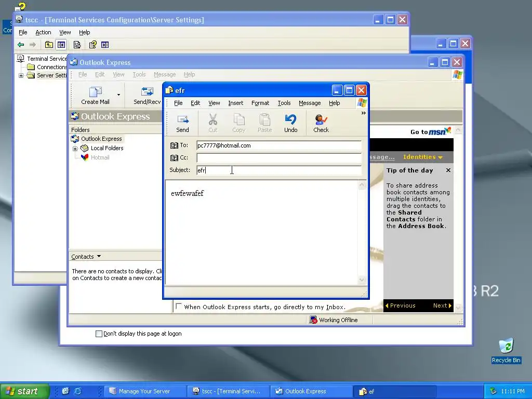Click the Start button

(25, 391)
